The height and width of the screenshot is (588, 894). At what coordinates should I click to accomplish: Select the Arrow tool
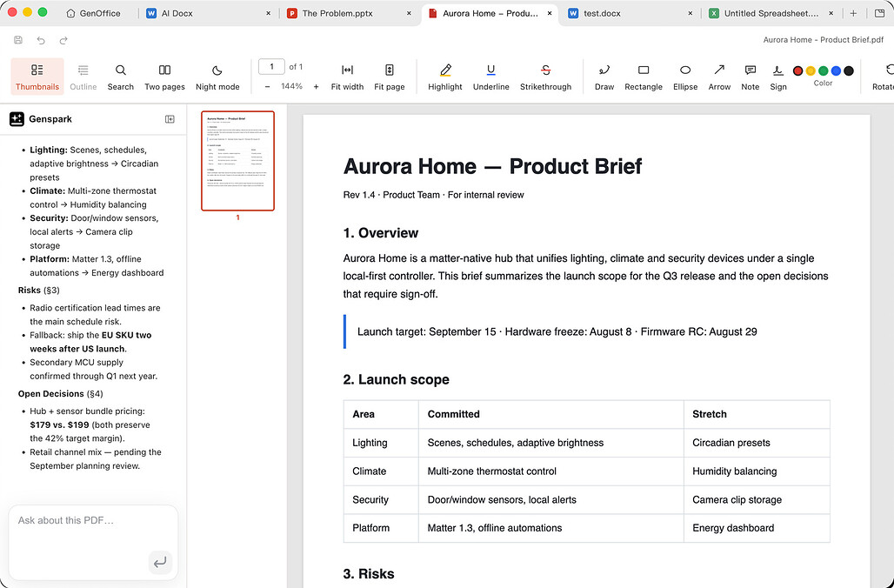click(719, 77)
